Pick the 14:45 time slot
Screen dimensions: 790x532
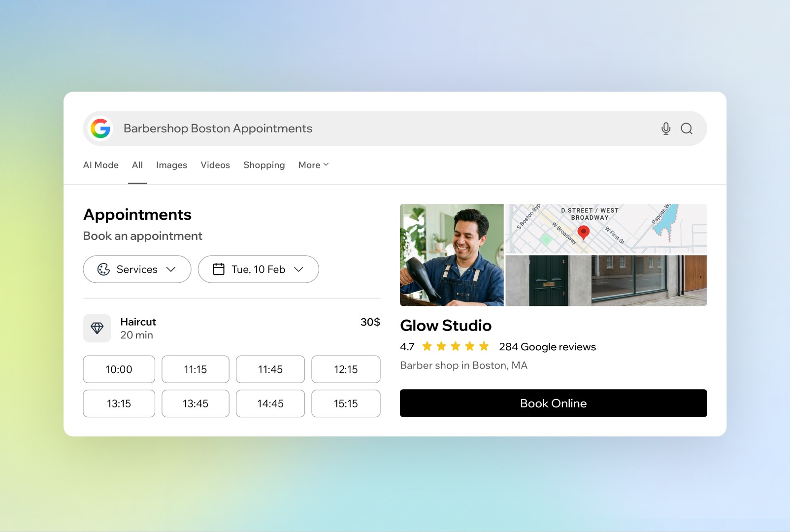270,403
